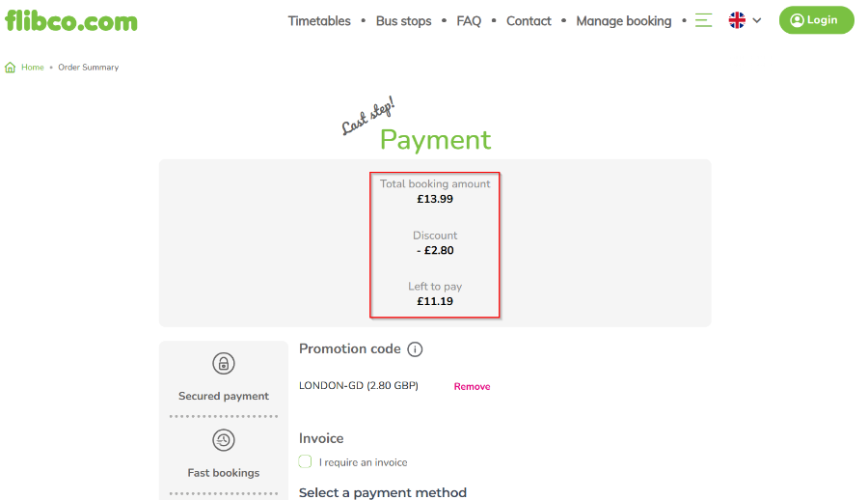Click the I require an invoice label
The height and width of the screenshot is (500, 868).
(364, 462)
